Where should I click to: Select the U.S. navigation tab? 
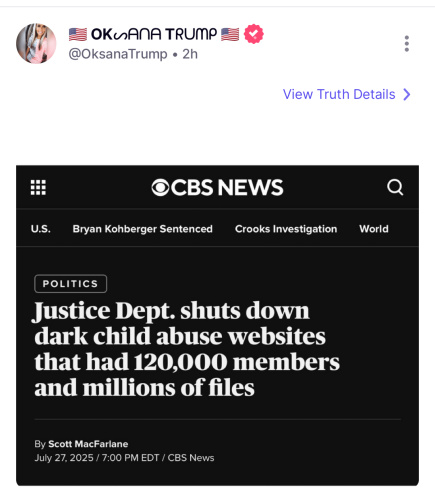pyautogui.click(x=41, y=229)
